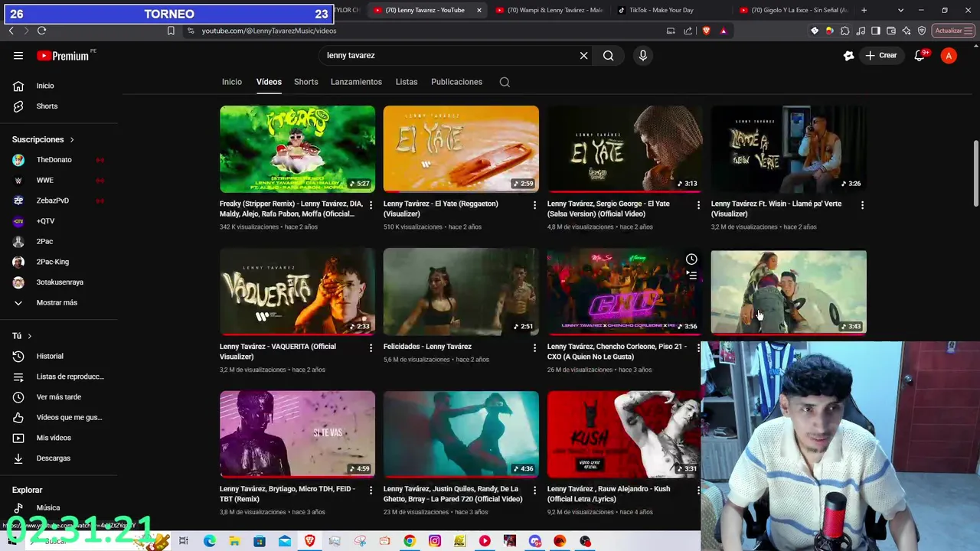Start voice search with the microphone

[642, 55]
